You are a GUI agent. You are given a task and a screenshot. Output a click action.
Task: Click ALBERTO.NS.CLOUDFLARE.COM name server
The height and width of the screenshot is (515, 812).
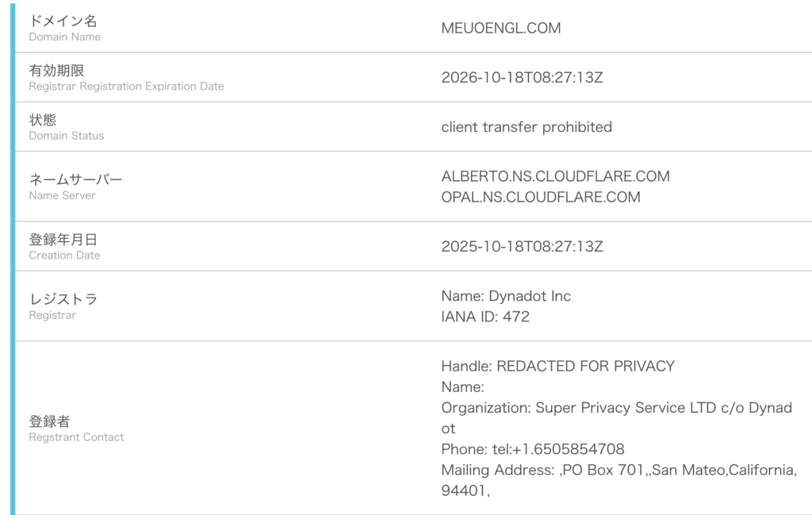click(555, 176)
